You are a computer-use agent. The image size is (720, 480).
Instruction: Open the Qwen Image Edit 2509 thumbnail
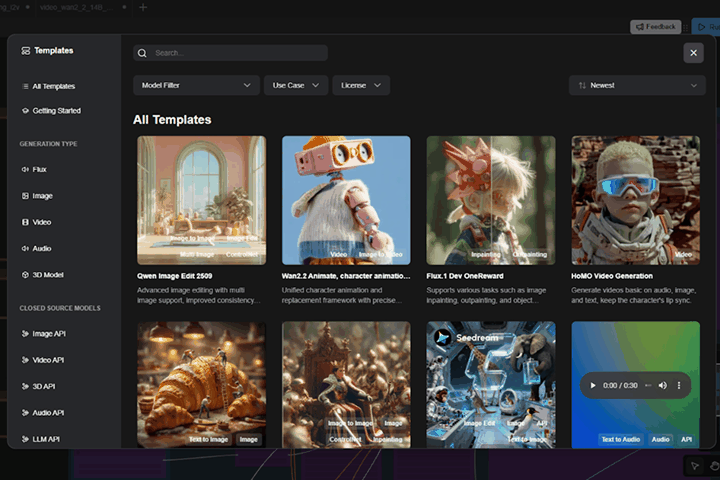point(202,200)
